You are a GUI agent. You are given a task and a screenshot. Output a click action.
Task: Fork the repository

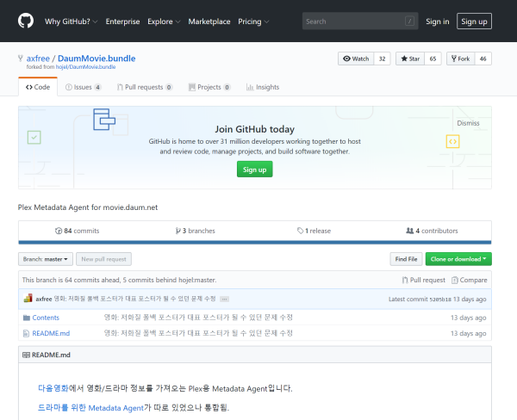(x=461, y=59)
